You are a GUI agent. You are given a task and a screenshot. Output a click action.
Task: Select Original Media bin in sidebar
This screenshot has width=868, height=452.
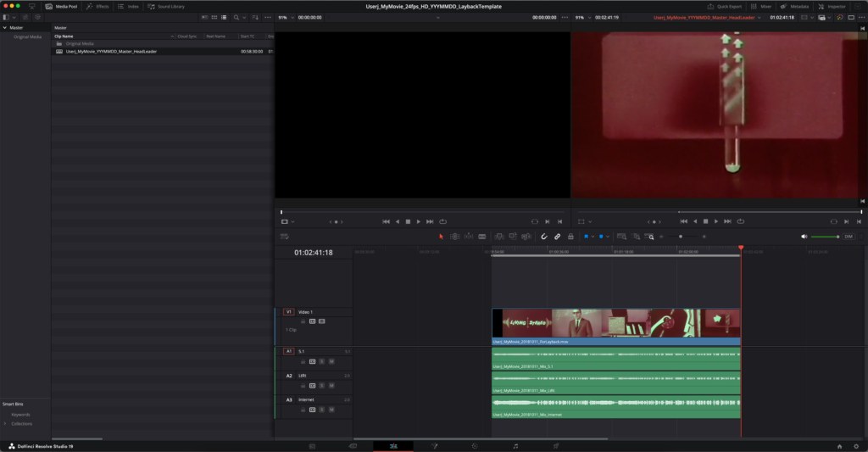coord(28,36)
